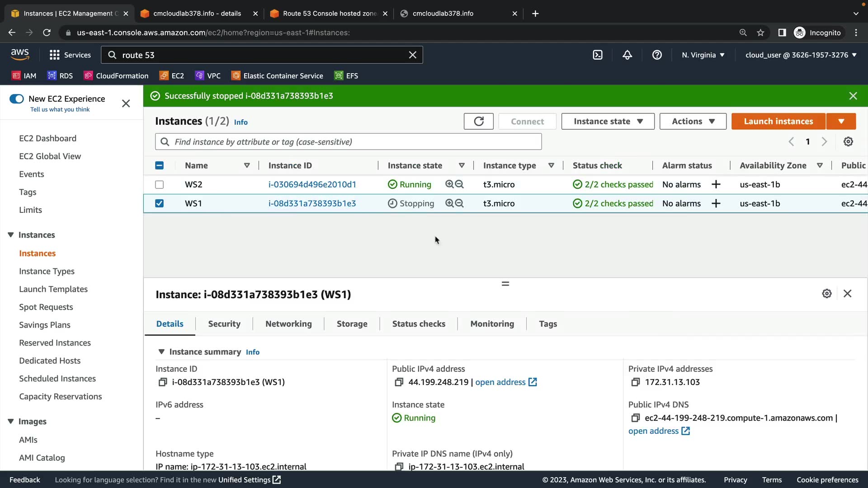This screenshot has height=488, width=868.
Task: Open instance ID link i-030694d496e2010d1
Action: pyautogui.click(x=312, y=184)
